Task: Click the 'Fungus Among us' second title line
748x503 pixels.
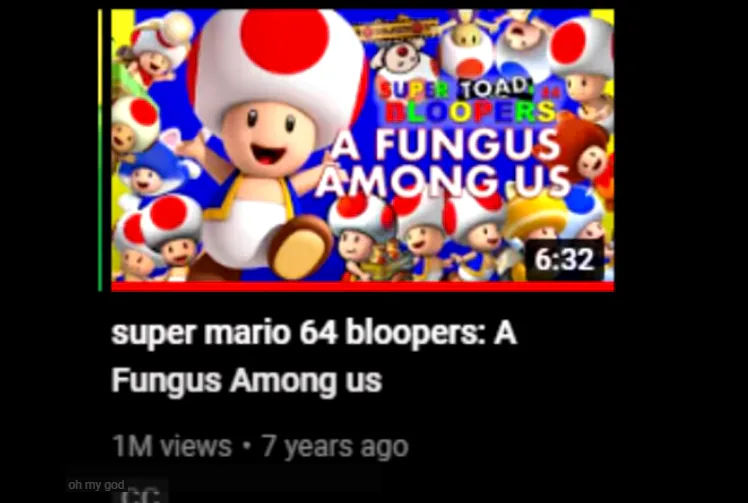Action: click(x=247, y=380)
